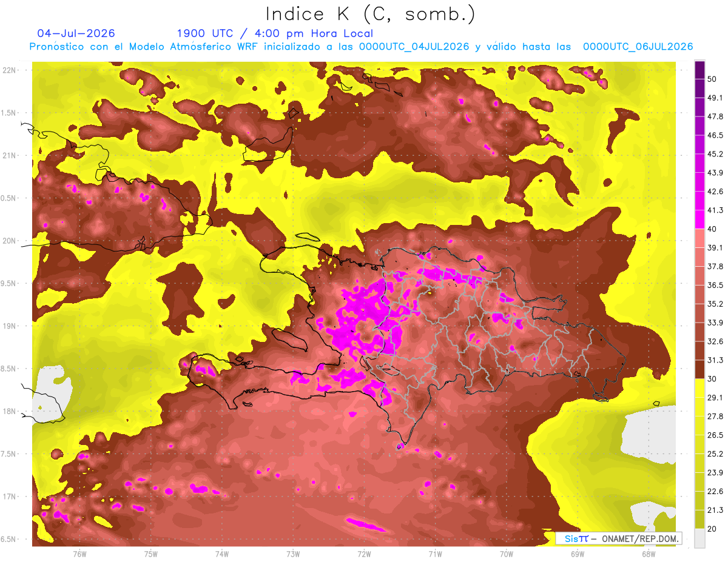Click the '27.8' colorbar value
The image size is (728, 562).
pos(715,416)
